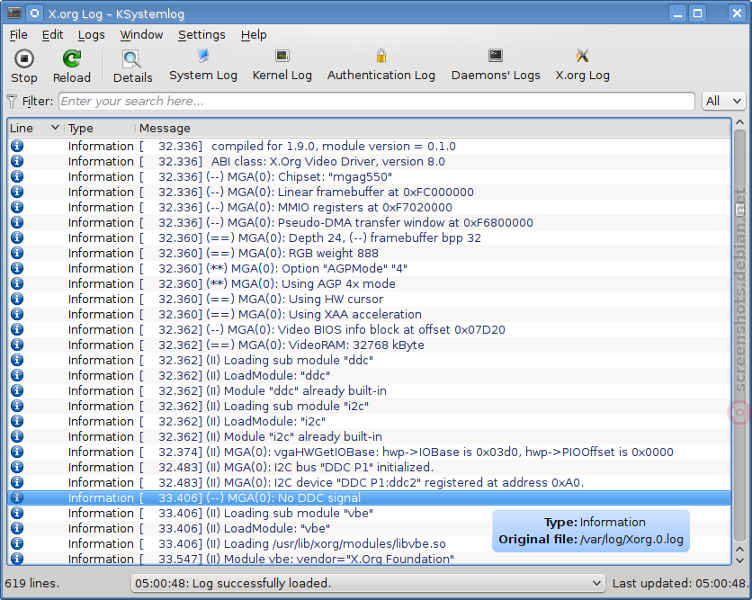Open the Window menu

pyautogui.click(x=141, y=35)
